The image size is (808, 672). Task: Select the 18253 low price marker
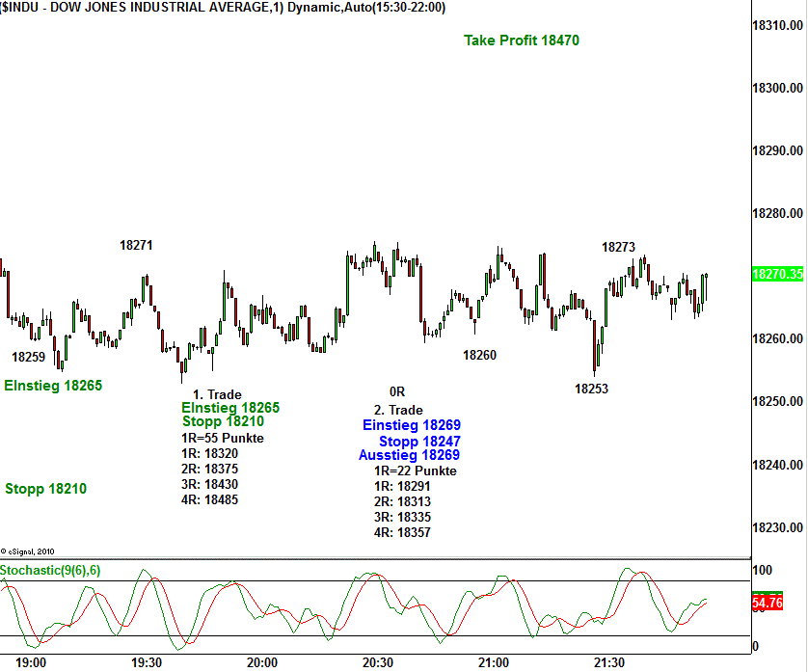pos(591,389)
